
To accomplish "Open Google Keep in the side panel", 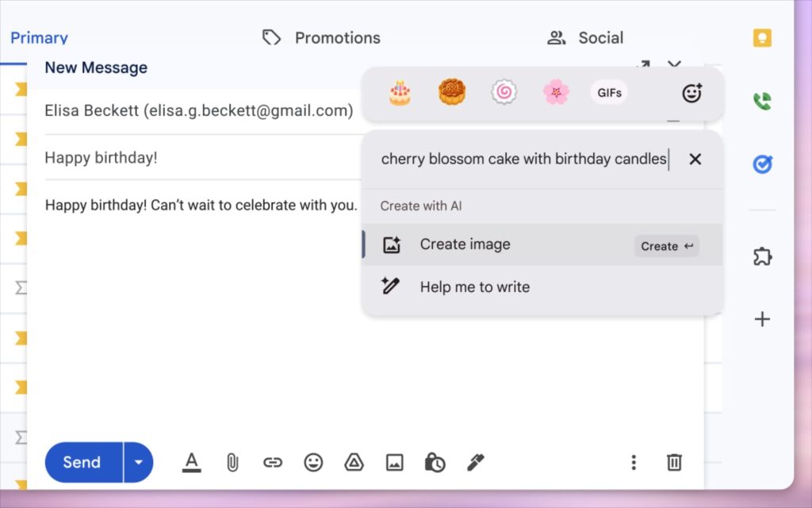I will (762, 38).
